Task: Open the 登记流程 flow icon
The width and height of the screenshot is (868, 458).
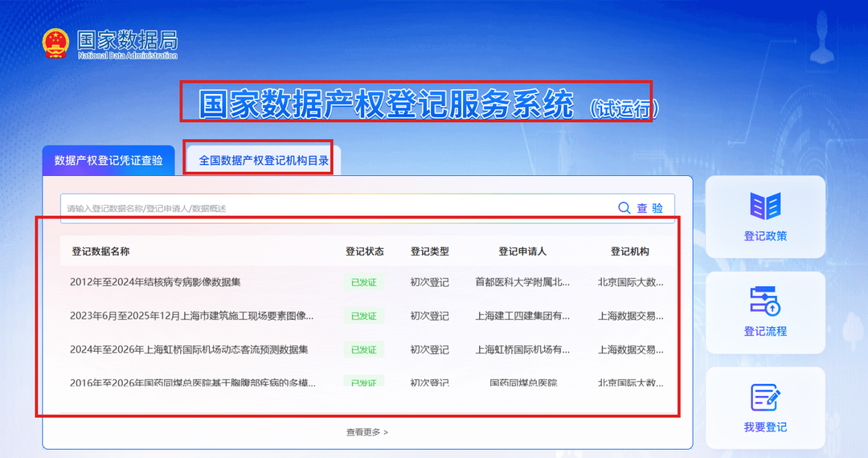Action: 765,301
